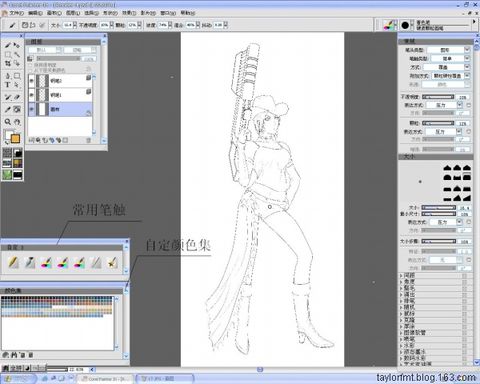This screenshot has width=480, height=384.
Task: Select the Crop tool in the toolbox
Action: click(x=8, y=63)
